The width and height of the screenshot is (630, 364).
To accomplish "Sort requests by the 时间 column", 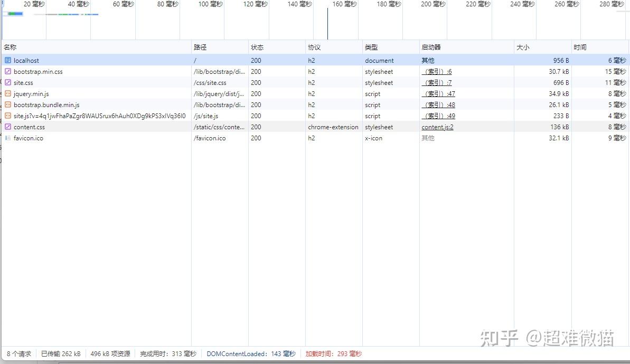I will (579, 47).
